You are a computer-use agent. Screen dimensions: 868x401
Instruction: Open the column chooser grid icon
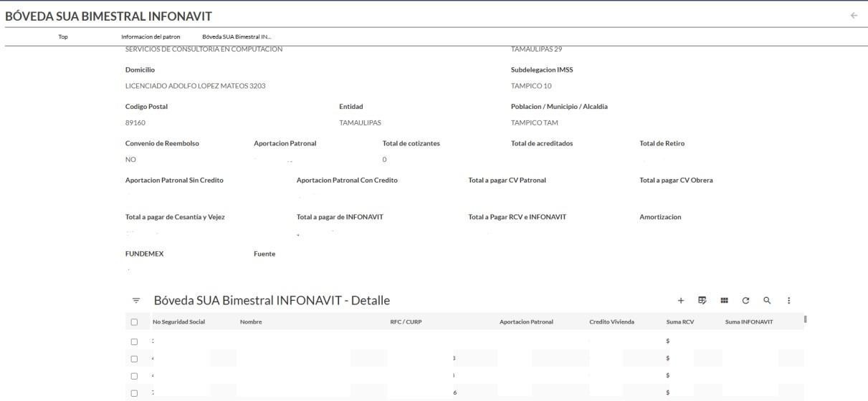pyautogui.click(x=725, y=301)
